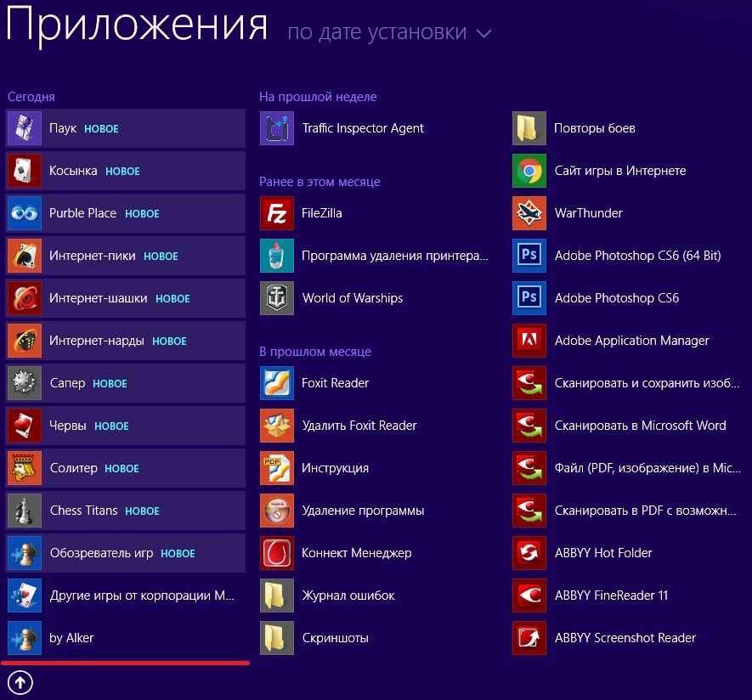Open the Сапер minesweeper icon
The image size is (752, 700).
[x=24, y=383]
